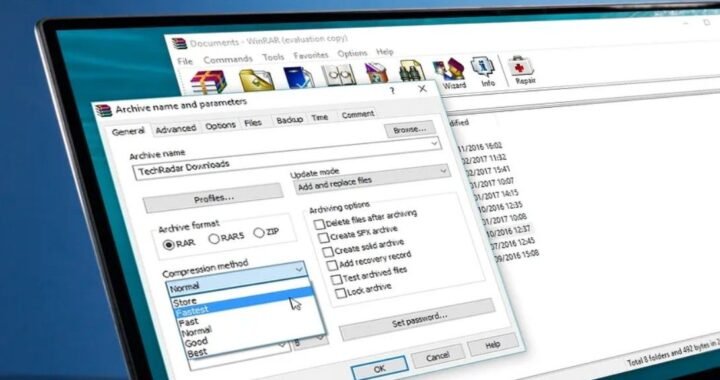Enable Lock archive checkbox
720x380 pixels.
tap(341, 293)
